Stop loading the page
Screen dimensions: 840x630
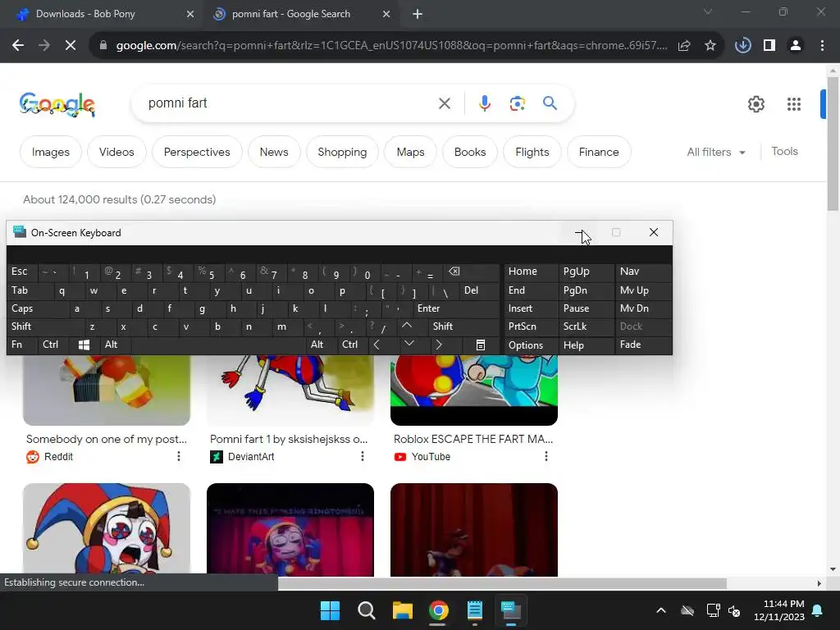[x=71, y=46]
